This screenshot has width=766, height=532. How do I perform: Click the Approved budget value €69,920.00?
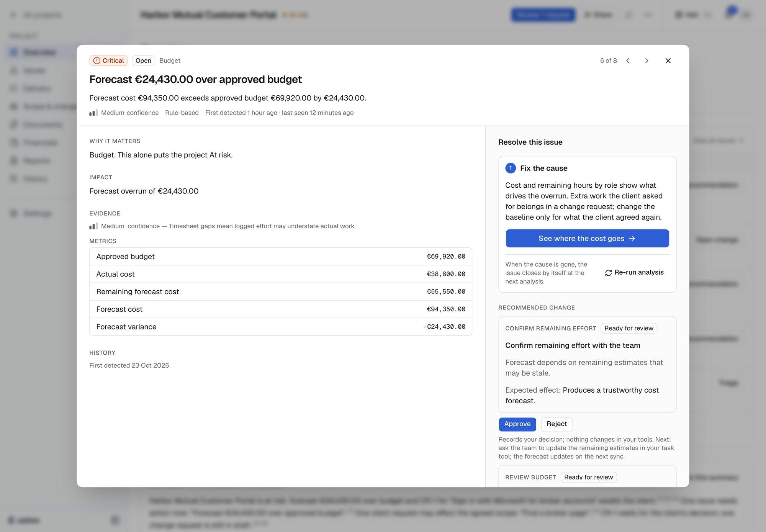446,257
